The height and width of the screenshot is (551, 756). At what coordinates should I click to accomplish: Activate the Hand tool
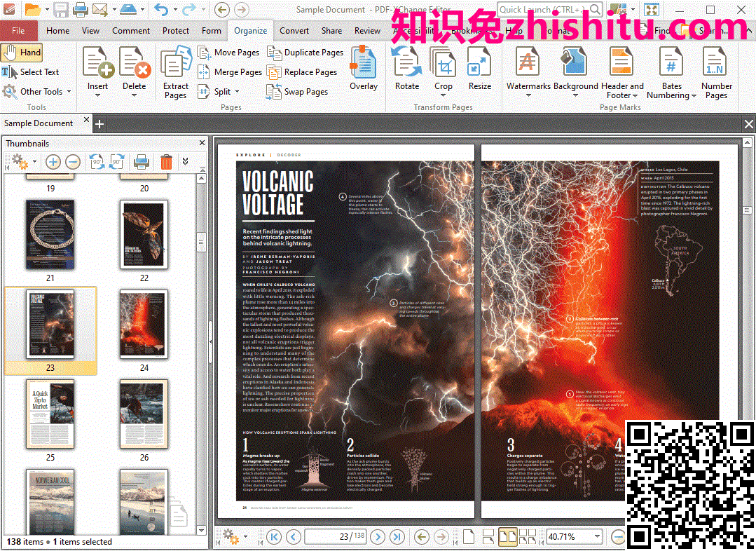click(22, 52)
